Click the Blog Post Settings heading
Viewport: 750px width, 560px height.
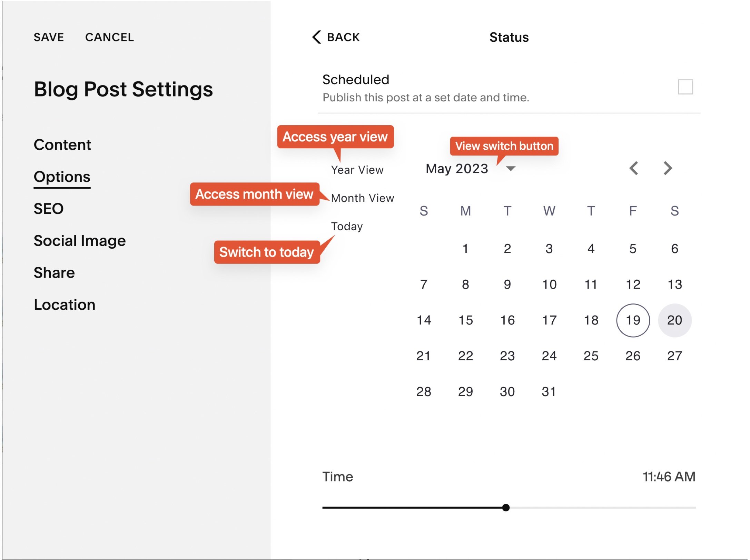pyautogui.click(x=123, y=89)
